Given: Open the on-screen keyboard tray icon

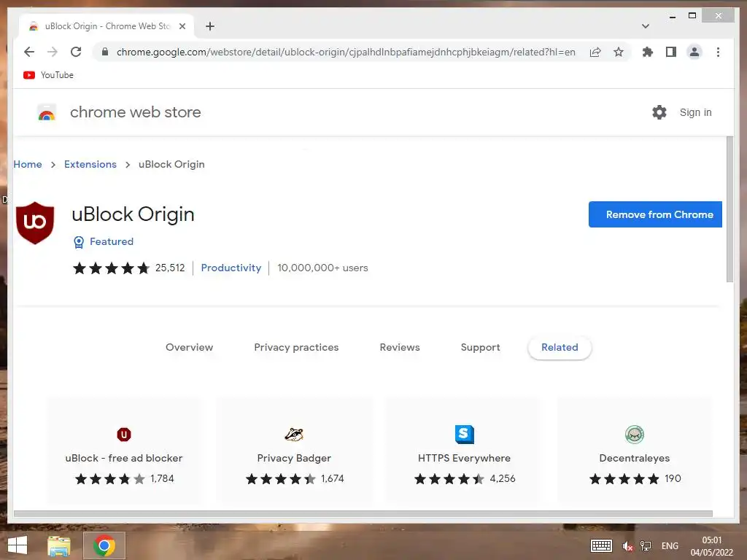Looking at the screenshot, I should (x=601, y=545).
